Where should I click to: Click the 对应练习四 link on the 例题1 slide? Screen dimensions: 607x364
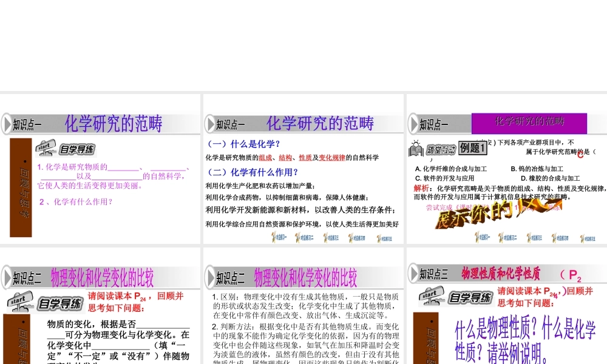560,238
